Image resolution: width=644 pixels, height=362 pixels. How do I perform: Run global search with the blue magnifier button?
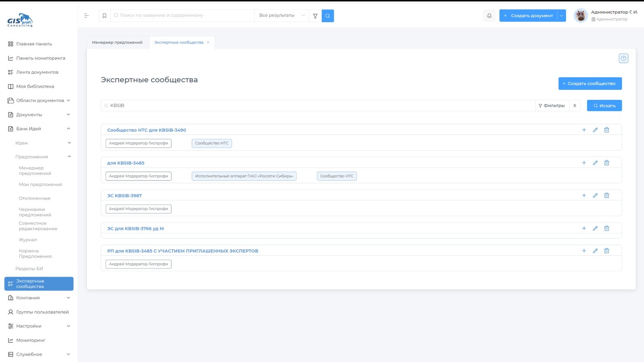(328, 16)
